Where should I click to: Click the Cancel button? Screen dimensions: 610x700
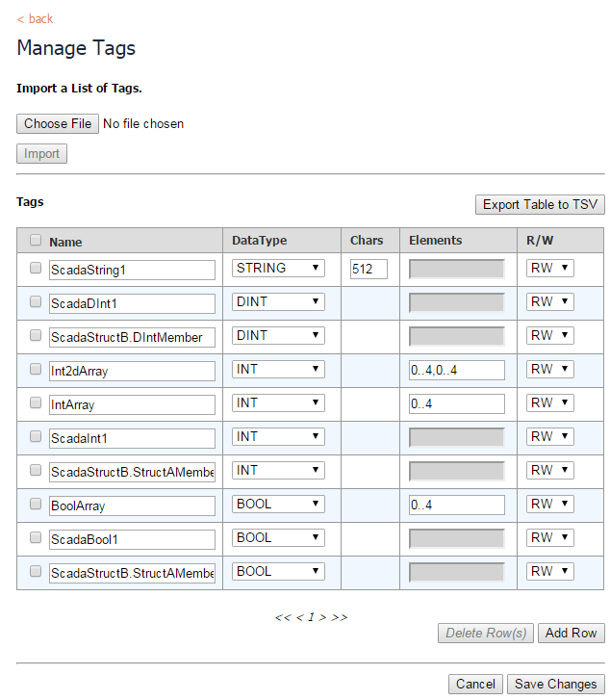(475, 684)
